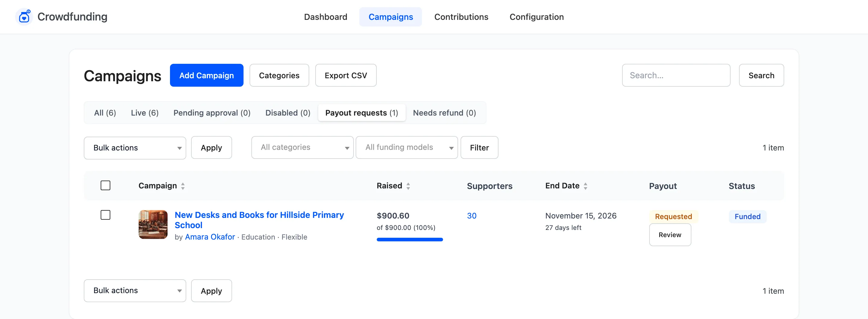Screen dimensions: 868x319
Task: Click the classroom campaign thumbnail
Action: [153, 225]
